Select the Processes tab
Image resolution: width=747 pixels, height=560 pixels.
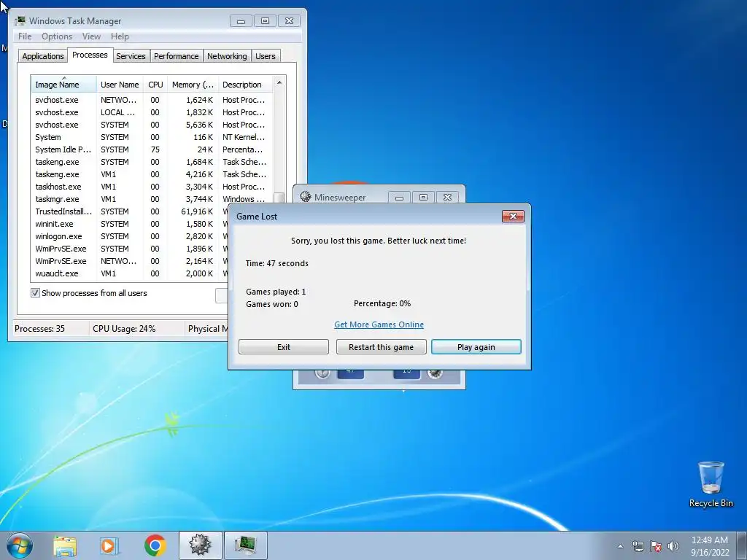pos(90,55)
